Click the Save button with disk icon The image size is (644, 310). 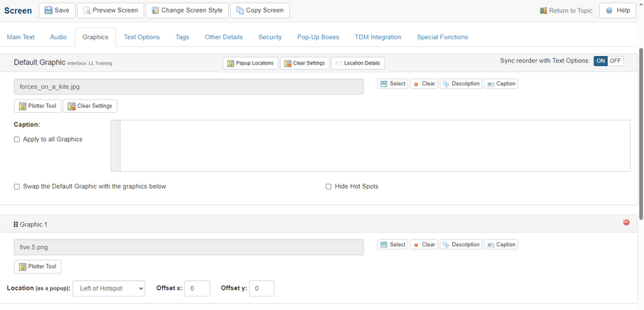tap(57, 11)
